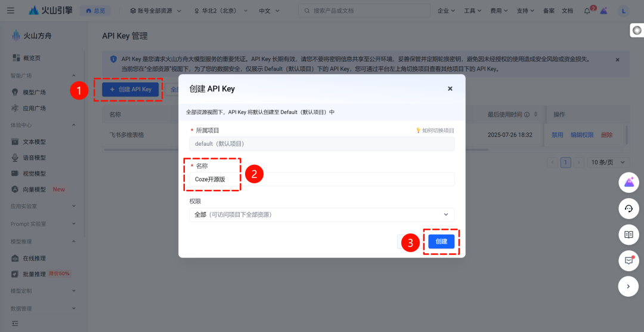Click the 最后使用时间 info icon

pos(527,115)
